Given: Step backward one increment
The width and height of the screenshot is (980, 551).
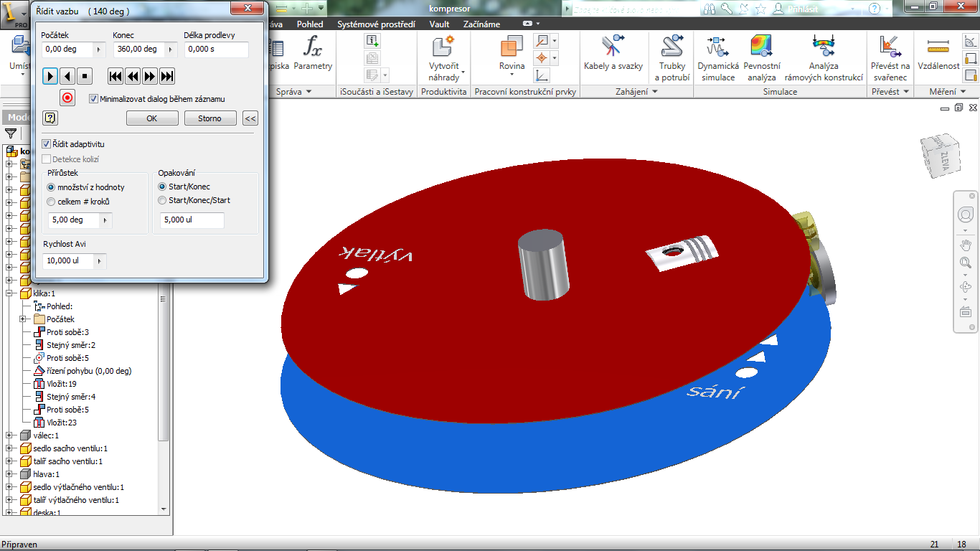Looking at the screenshot, I should click(133, 76).
